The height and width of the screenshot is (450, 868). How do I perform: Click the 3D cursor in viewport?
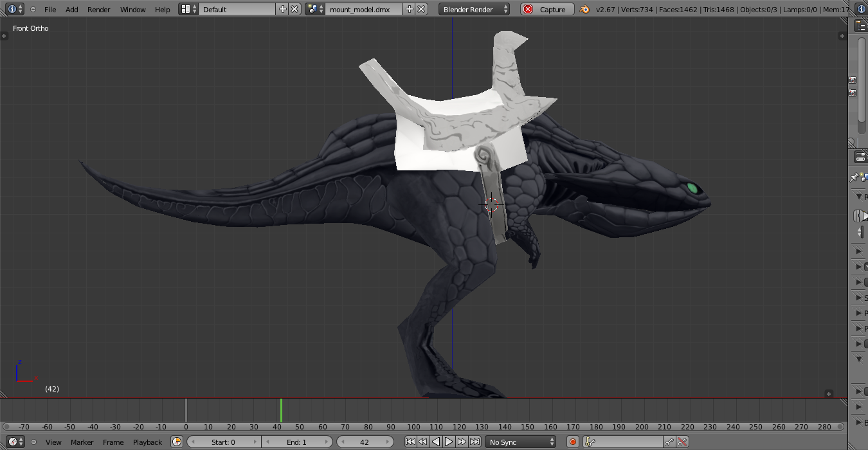[x=491, y=205]
